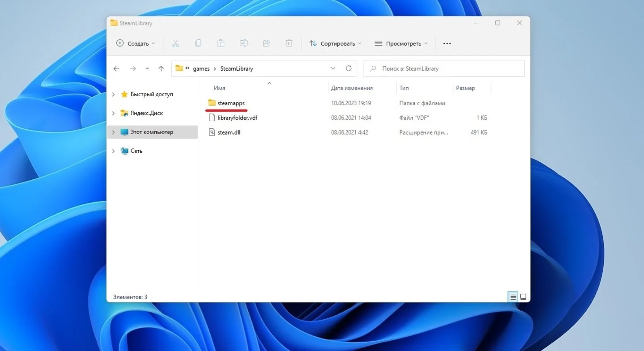Expand the Яндекс.Диск tree node
This screenshot has width=644, height=351.
tap(113, 113)
